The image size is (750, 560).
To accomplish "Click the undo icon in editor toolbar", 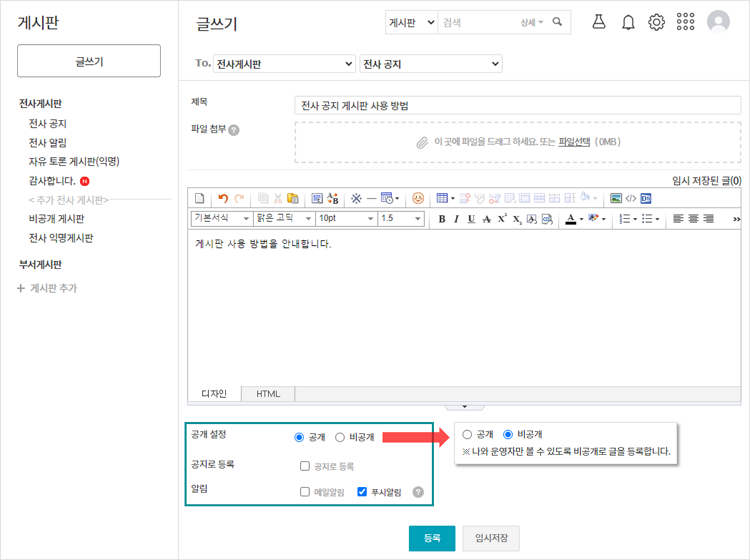I will 223,198.
